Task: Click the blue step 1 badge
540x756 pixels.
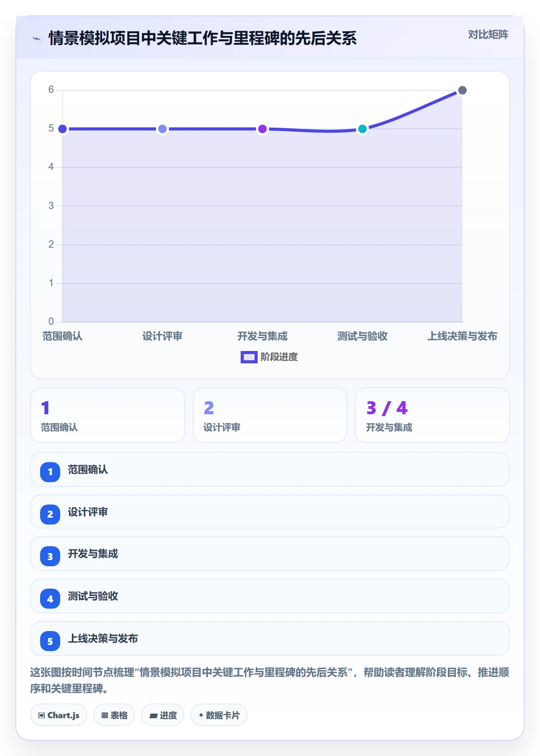Action: click(50, 472)
